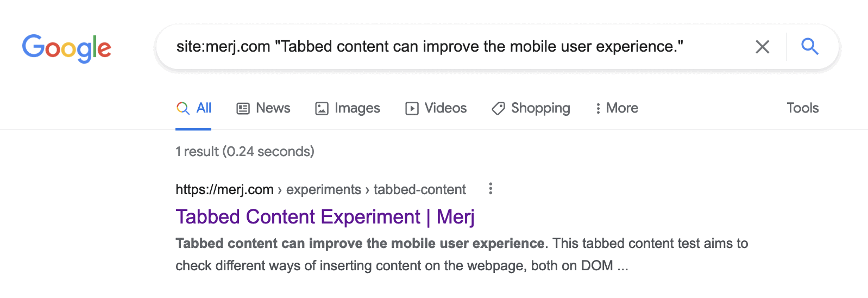Expand the More search categories menu

[x=617, y=108]
